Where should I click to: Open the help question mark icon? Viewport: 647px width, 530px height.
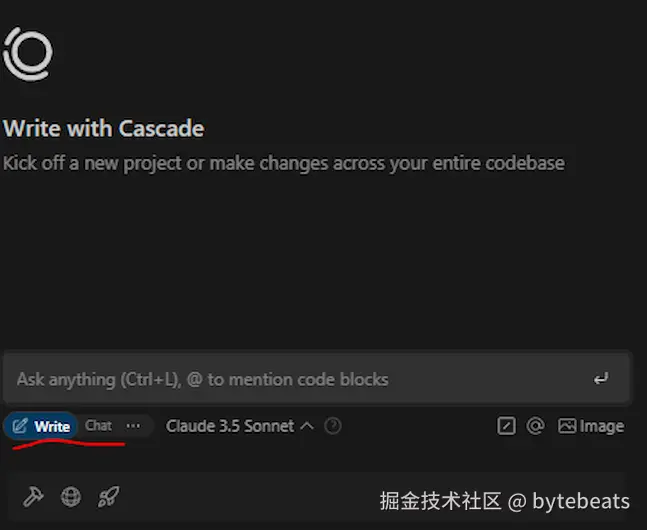click(x=333, y=426)
